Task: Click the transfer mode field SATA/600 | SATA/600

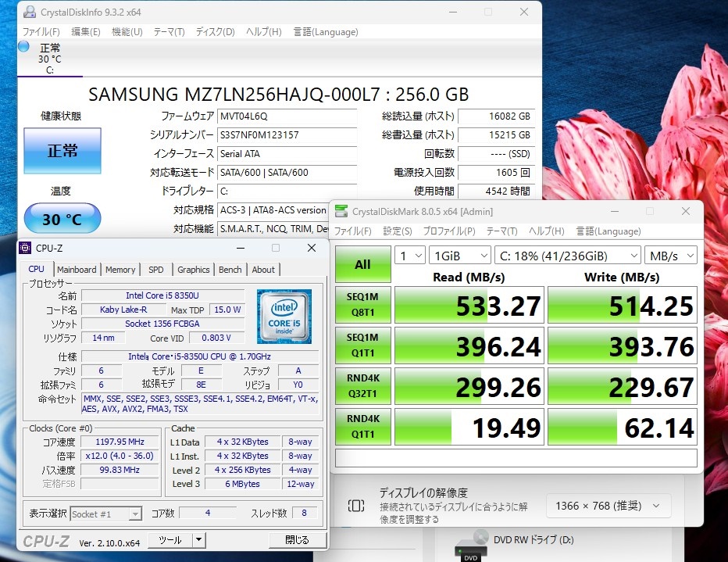Action: [x=287, y=172]
